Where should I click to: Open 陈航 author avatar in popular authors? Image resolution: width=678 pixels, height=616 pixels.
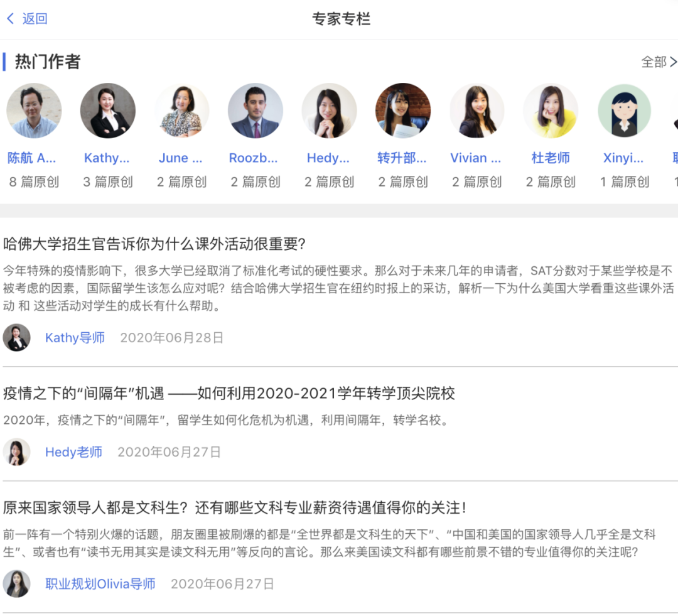[34, 111]
